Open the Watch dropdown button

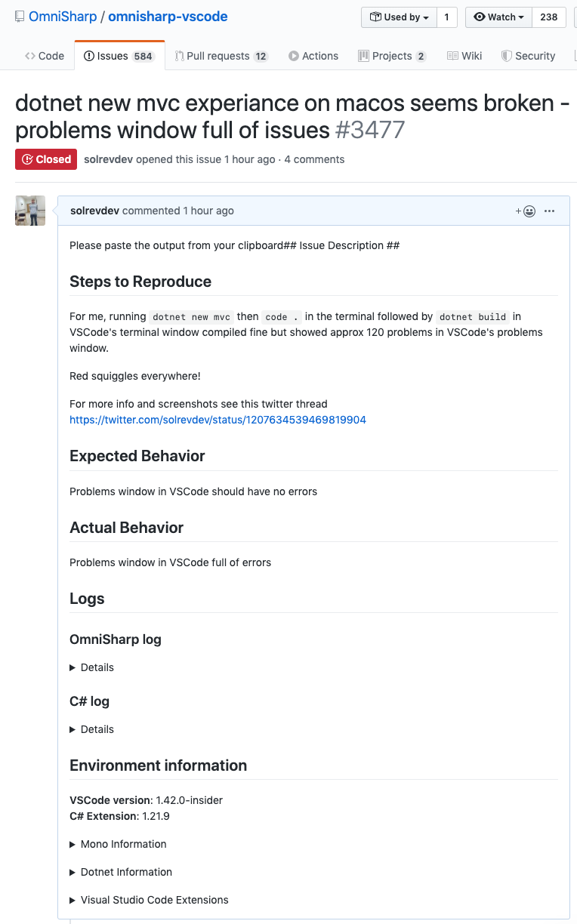[x=498, y=17]
